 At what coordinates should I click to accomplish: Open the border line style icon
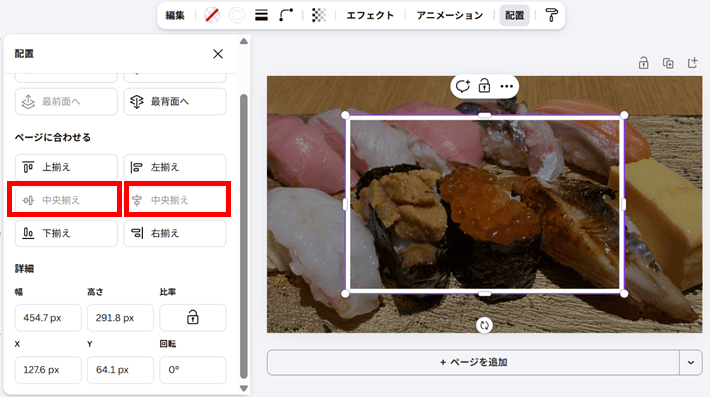(x=261, y=15)
